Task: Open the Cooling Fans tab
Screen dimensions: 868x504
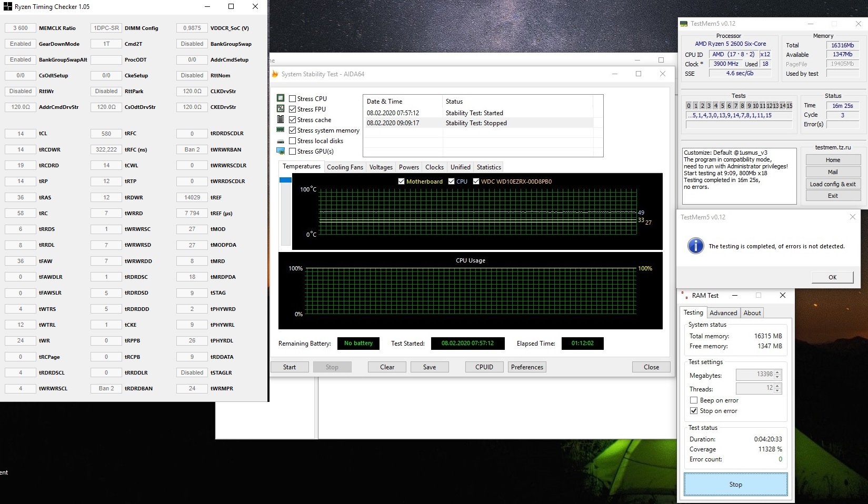Action: point(345,167)
